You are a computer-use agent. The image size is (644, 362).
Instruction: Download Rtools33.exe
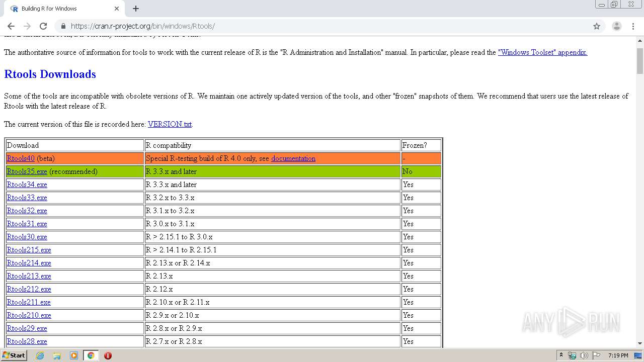[x=27, y=198]
